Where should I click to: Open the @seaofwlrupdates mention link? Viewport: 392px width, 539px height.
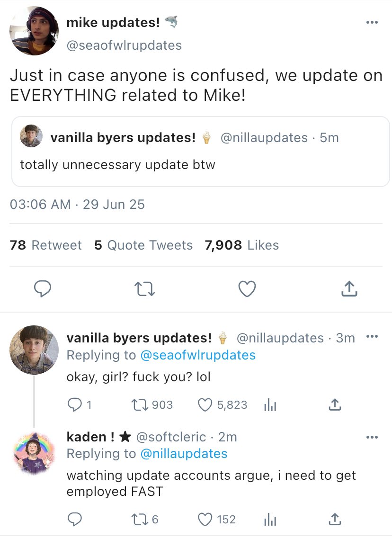point(198,355)
